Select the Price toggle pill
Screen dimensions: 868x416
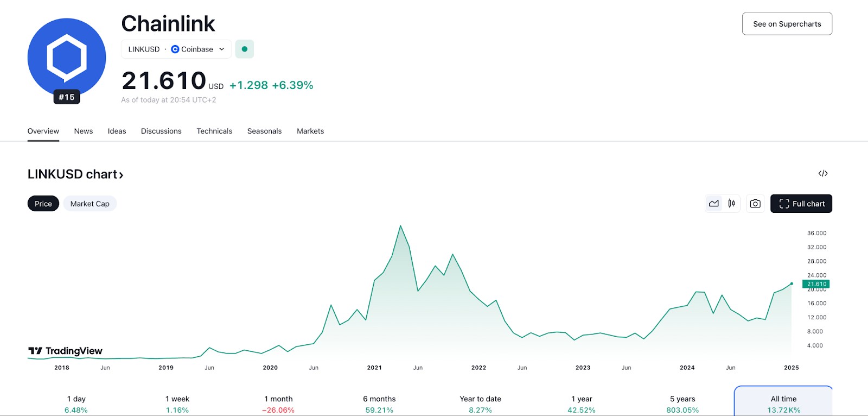pos(43,204)
